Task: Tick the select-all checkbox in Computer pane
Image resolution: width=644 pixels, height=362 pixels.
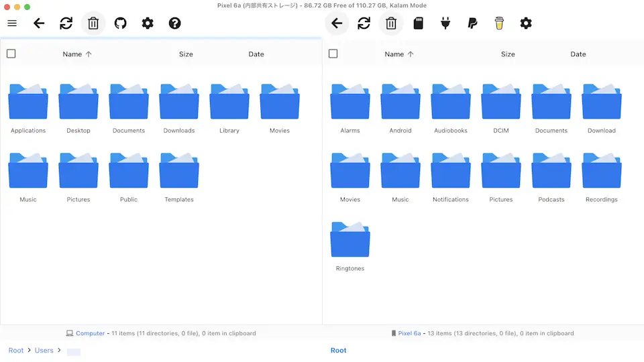Action: [x=11, y=54]
